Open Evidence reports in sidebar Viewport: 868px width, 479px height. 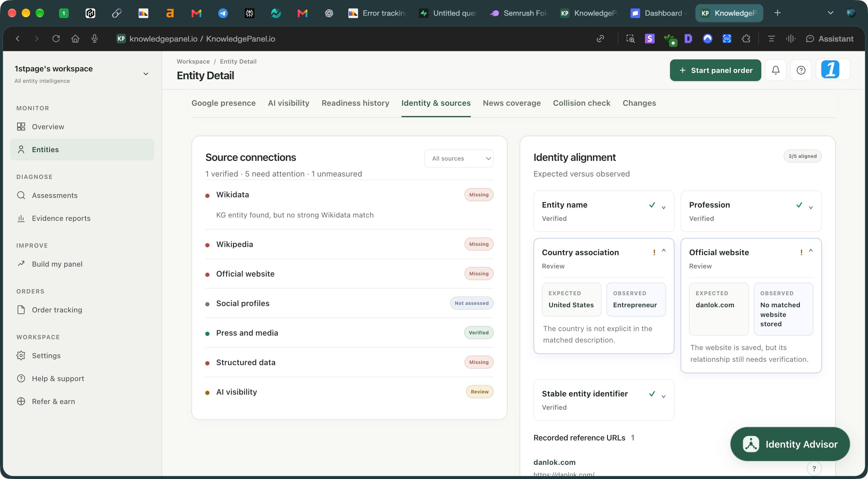click(x=82, y=218)
